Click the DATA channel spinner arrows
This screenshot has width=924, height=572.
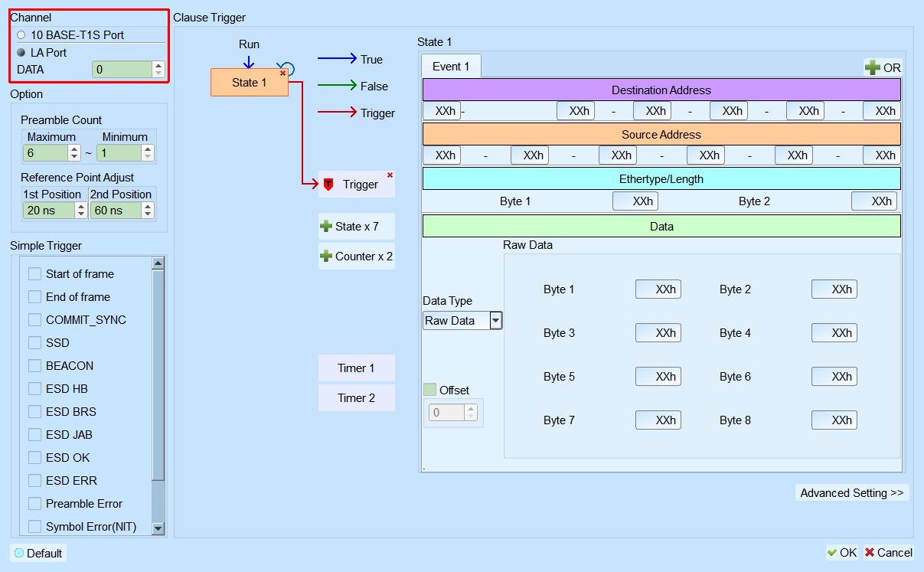158,70
